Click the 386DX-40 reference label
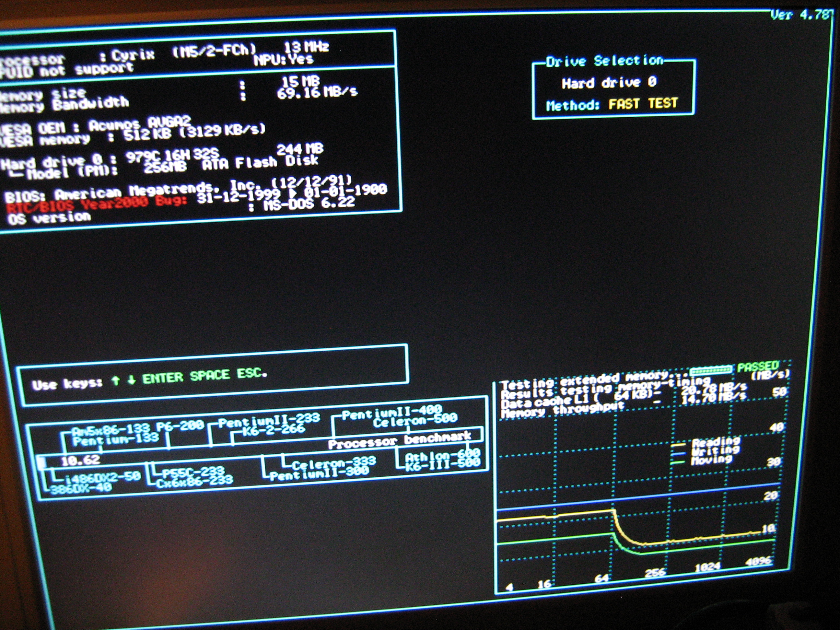This screenshot has height=630, width=840. (81, 488)
